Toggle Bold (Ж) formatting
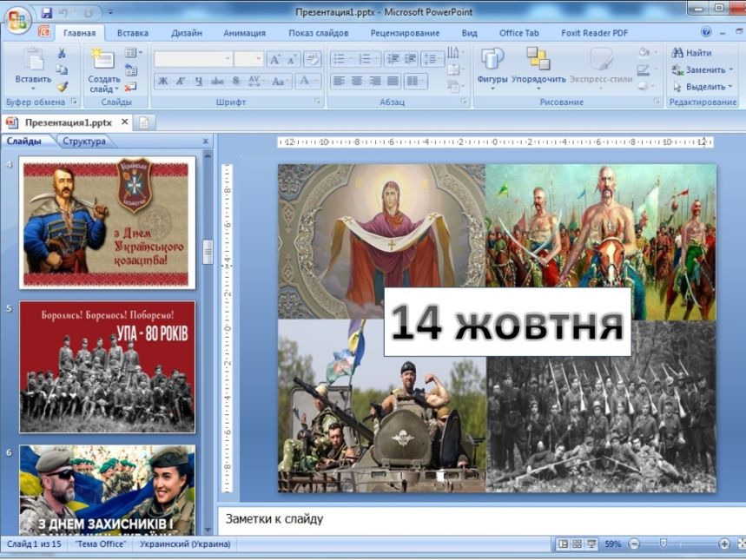This screenshot has width=746, height=560. 162,81
